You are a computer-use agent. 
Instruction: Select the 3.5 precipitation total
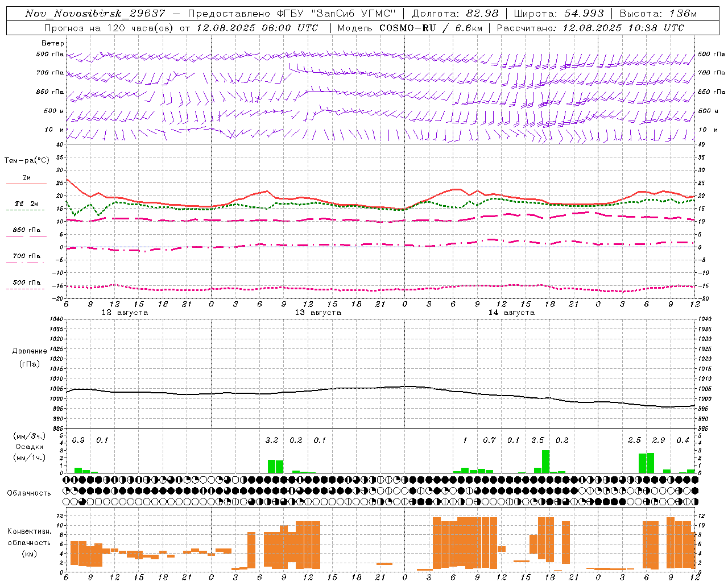(x=537, y=440)
